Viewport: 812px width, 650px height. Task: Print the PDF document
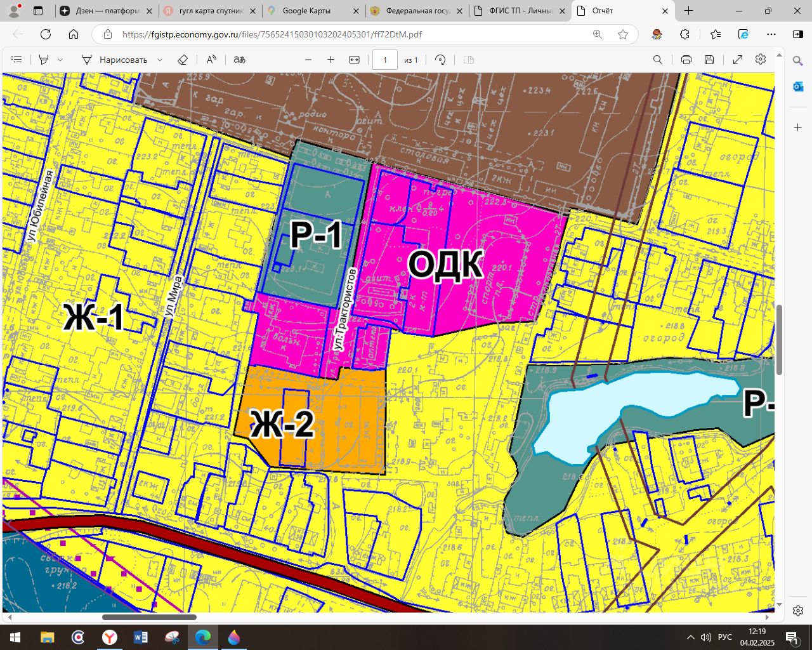point(686,60)
